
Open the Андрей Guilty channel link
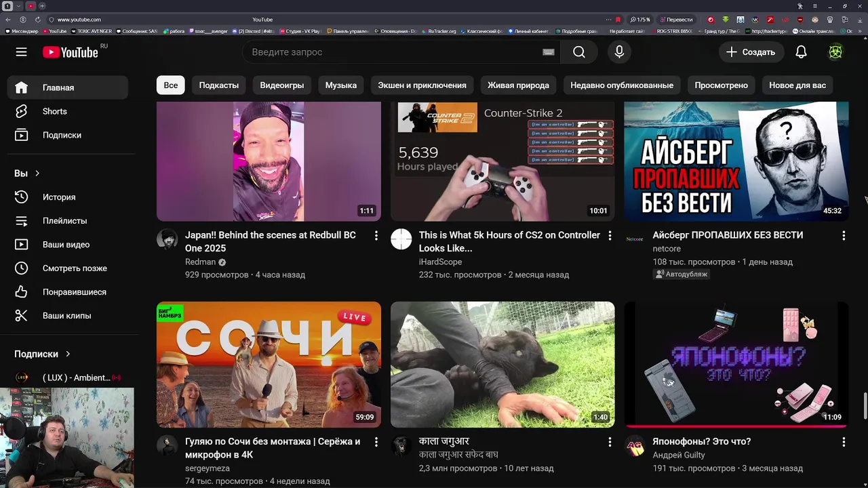[x=679, y=455]
